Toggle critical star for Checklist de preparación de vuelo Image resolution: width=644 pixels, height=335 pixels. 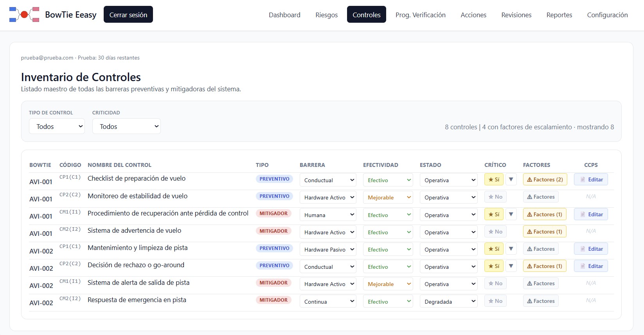pos(494,179)
